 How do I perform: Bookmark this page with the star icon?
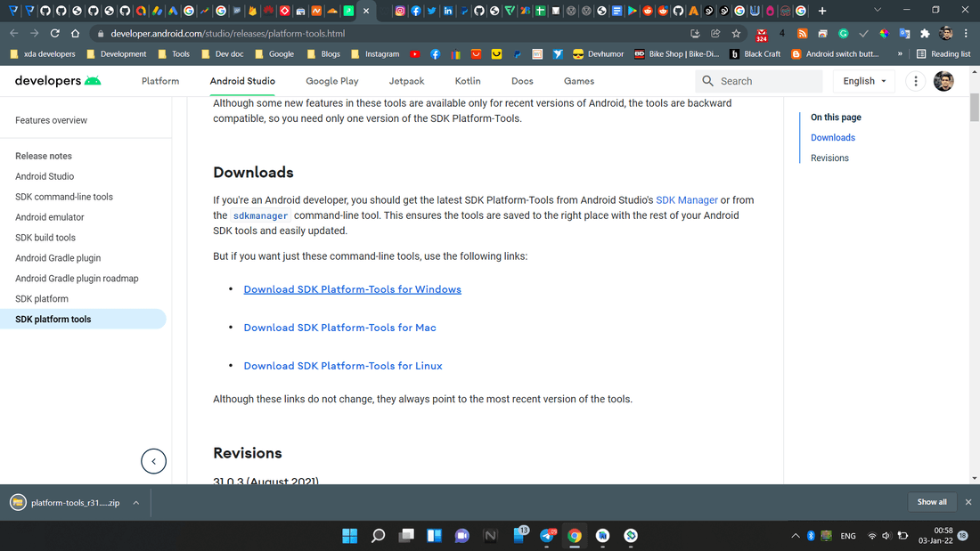pyautogui.click(x=736, y=33)
